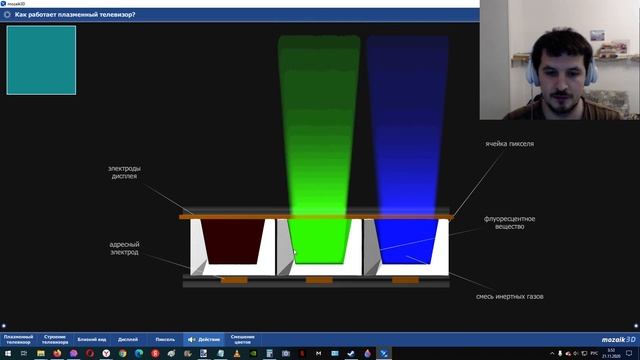Open the NVIDIA taskbar icon
The image size is (640, 360).
tap(253, 353)
